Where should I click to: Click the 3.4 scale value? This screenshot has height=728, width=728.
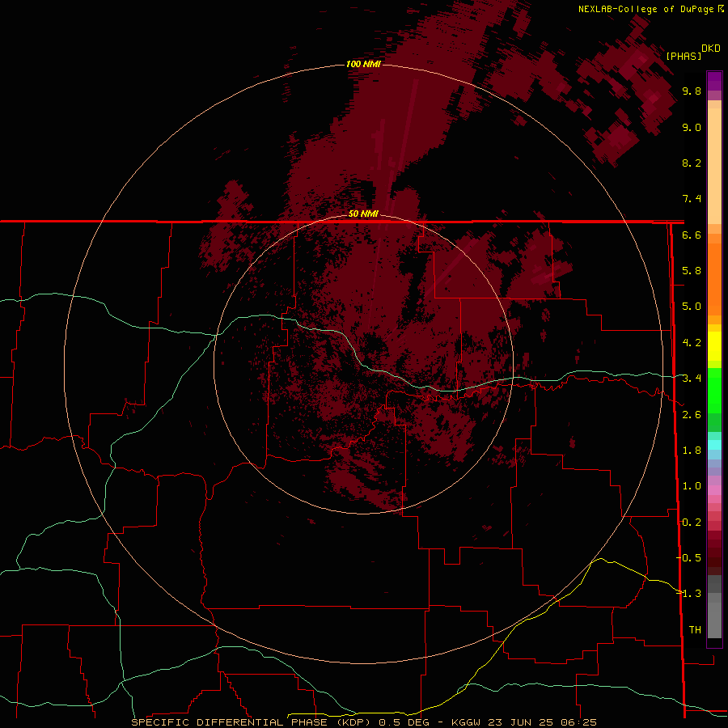tap(692, 379)
